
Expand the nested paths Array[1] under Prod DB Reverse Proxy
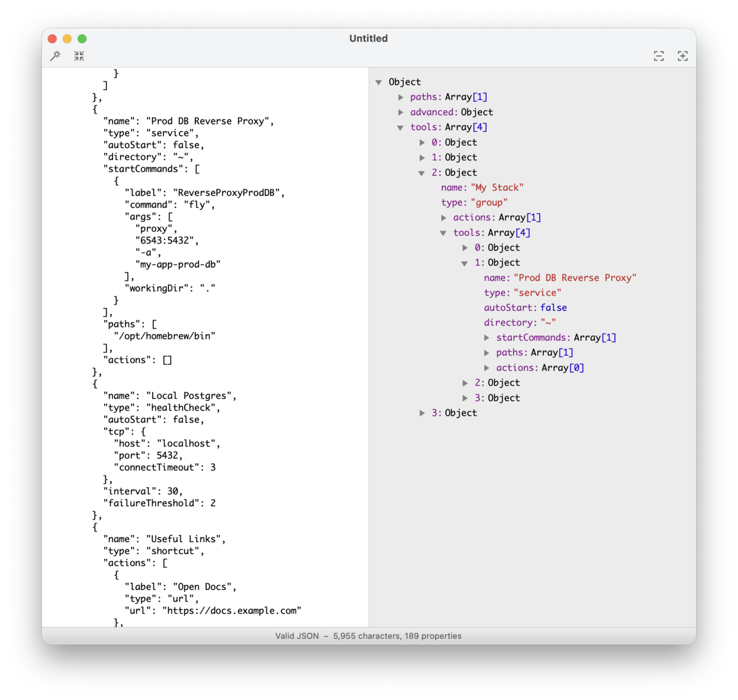pyautogui.click(x=487, y=353)
